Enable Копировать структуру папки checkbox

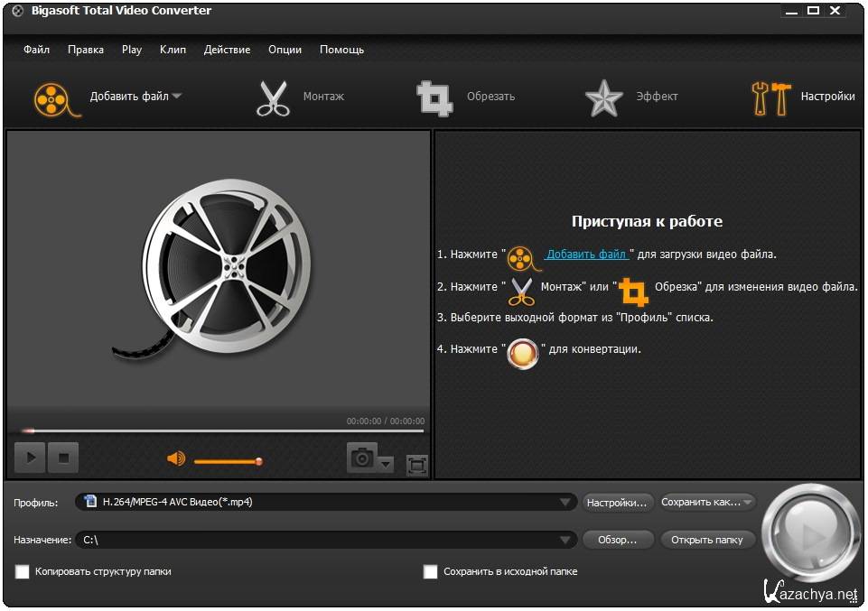click(x=23, y=571)
